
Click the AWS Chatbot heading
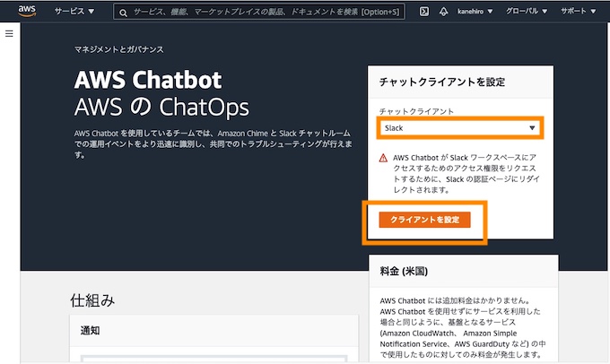[148, 80]
